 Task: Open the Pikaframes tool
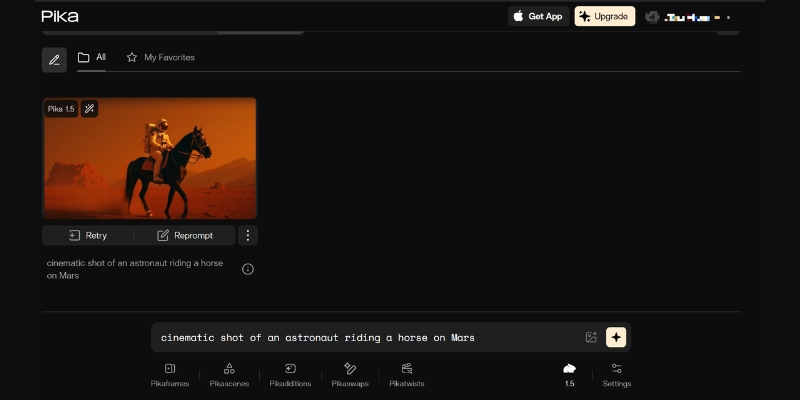pyautogui.click(x=170, y=374)
